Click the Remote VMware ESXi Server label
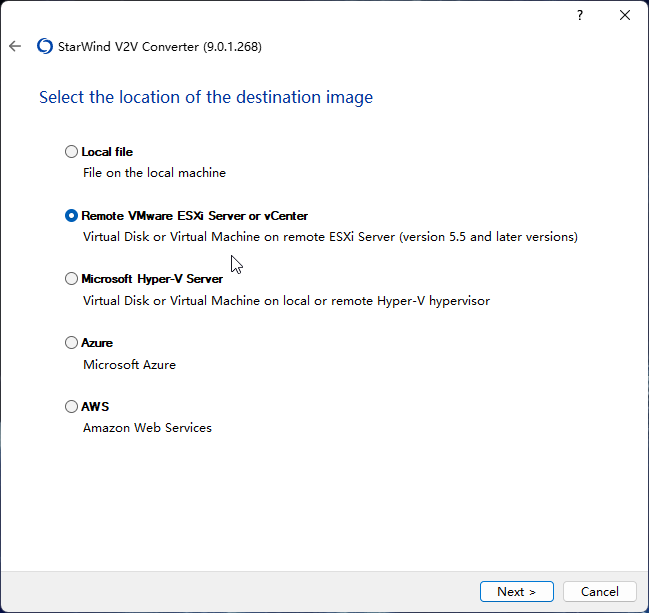 point(195,216)
